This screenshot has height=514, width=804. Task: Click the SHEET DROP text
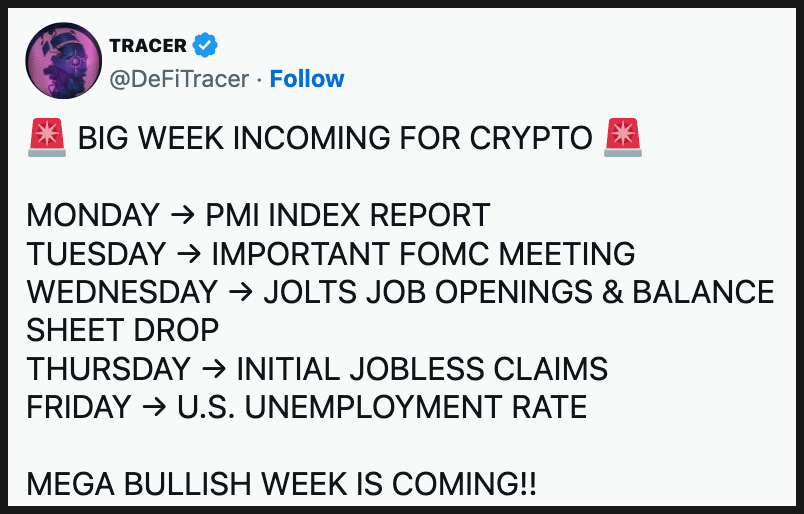(x=123, y=330)
